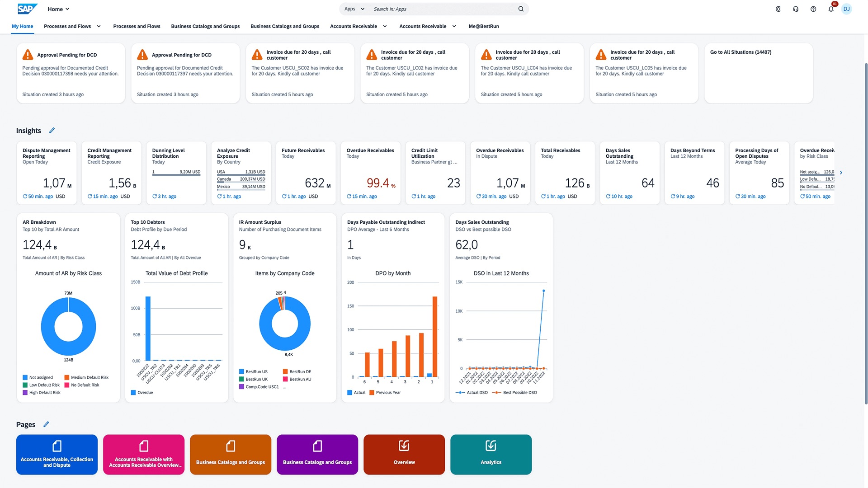Edit the Pages section with the pencil icon
This screenshot has width=868, height=488.
click(x=46, y=424)
